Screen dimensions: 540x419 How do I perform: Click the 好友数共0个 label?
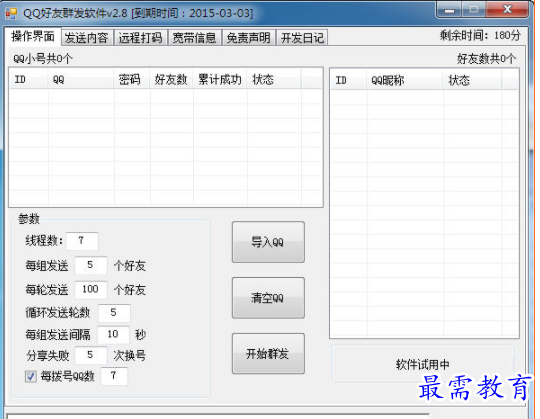coord(486,59)
